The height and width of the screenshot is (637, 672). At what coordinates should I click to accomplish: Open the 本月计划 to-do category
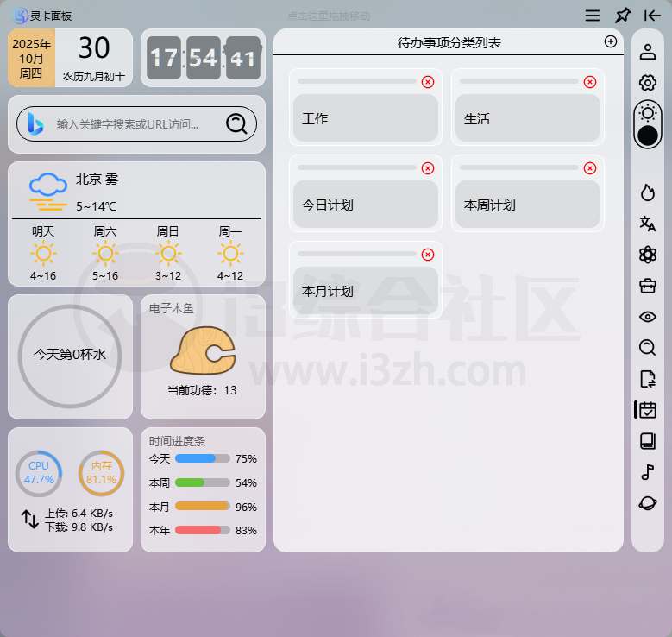coord(366,290)
